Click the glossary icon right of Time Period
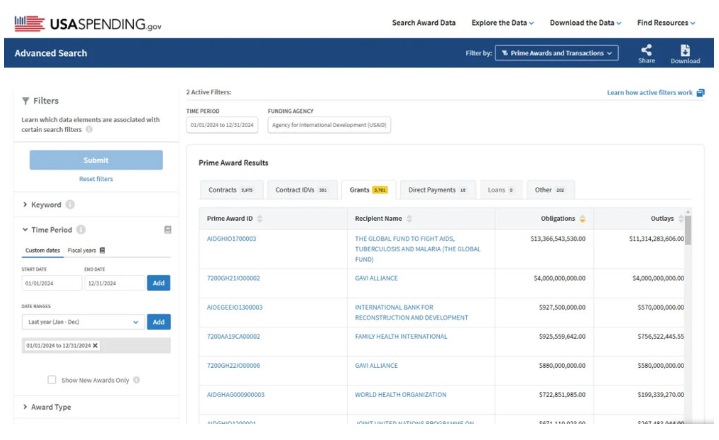This screenshot has width=719, height=440. click(x=168, y=230)
